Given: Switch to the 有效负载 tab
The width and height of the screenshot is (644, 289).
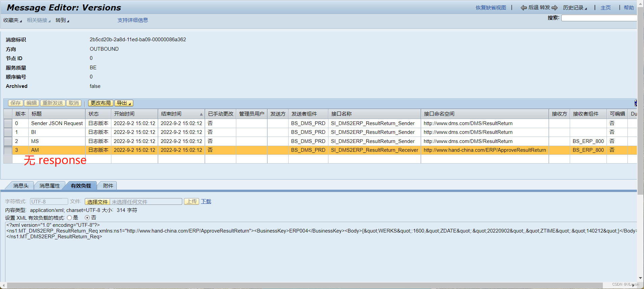Looking at the screenshot, I should (81, 186).
